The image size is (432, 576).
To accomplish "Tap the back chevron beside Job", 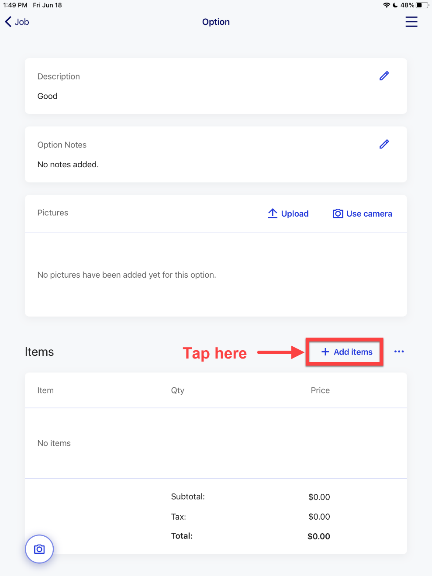I will (8, 22).
